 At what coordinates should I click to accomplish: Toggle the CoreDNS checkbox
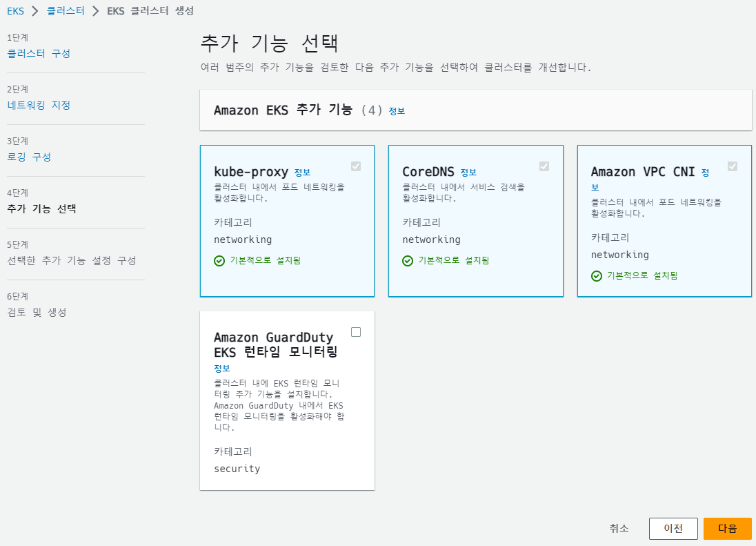(x=544, y=166)
